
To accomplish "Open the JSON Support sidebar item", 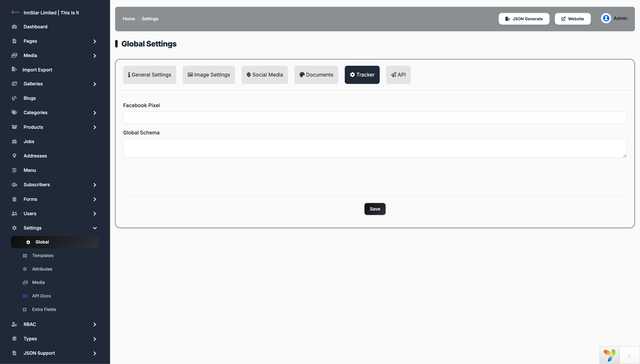I will (55, 353).
